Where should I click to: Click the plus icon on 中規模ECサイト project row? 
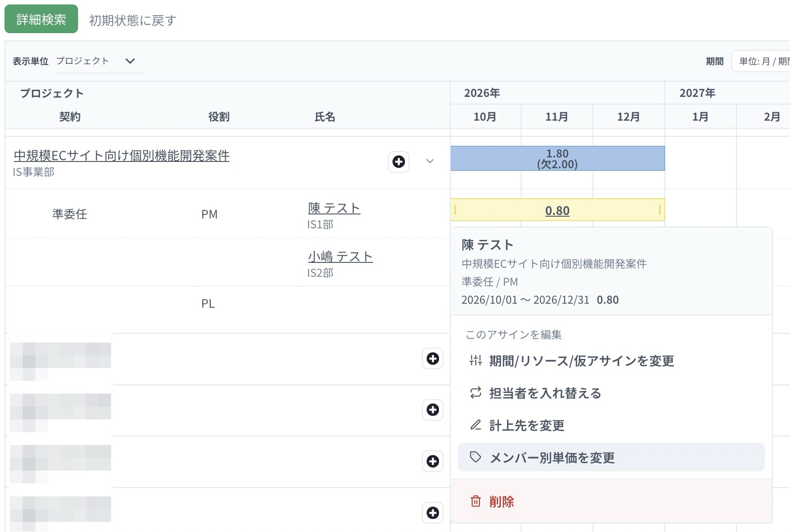pyautogui.click(x=398, y=161)
